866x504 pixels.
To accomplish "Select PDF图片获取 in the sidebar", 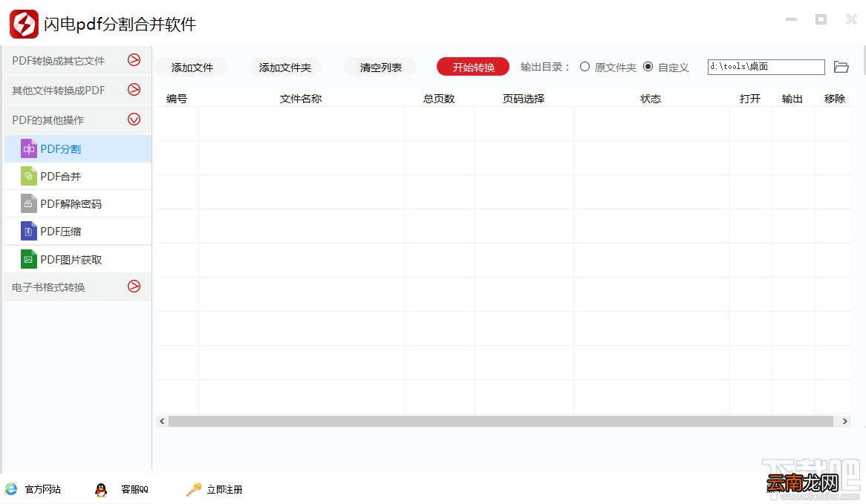I will click(x=78, y=260).
